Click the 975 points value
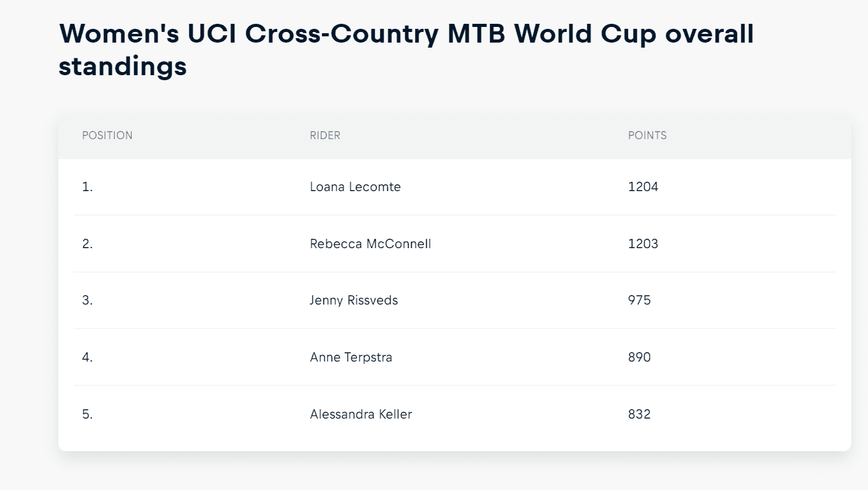The image size is (868, 490). click(x=639, y=300)
